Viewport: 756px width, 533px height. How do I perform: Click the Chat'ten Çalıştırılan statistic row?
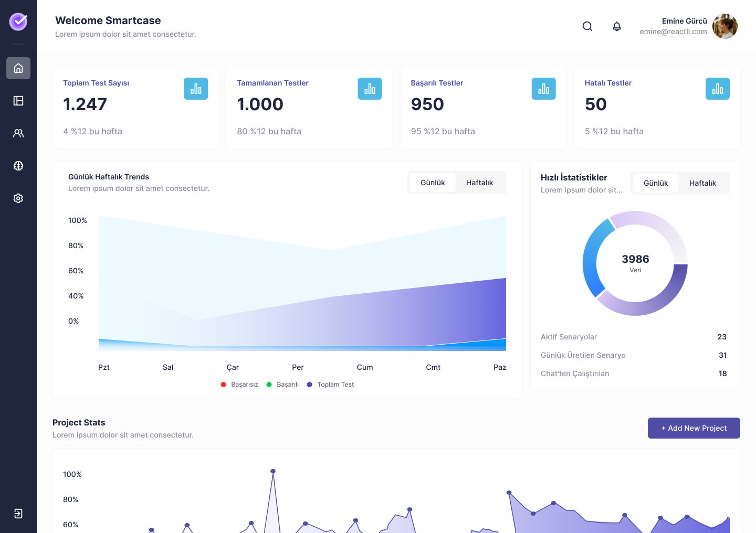click(634, 374)
